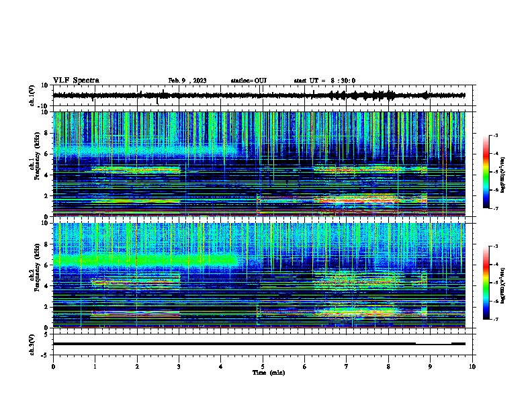Click the time axis tick labeled 10
532x411 pixels.
pos(472,367)
